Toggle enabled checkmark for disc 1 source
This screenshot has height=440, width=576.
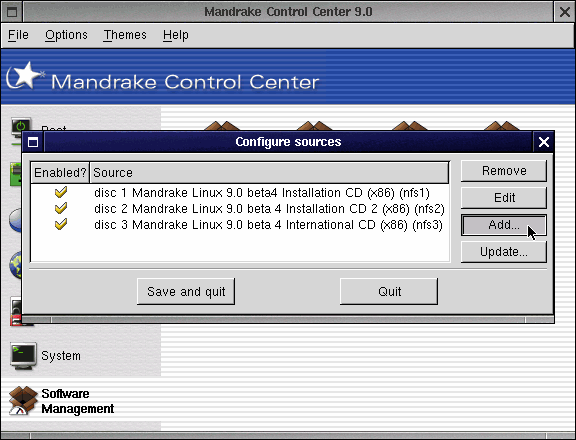(x=61, y=192)
